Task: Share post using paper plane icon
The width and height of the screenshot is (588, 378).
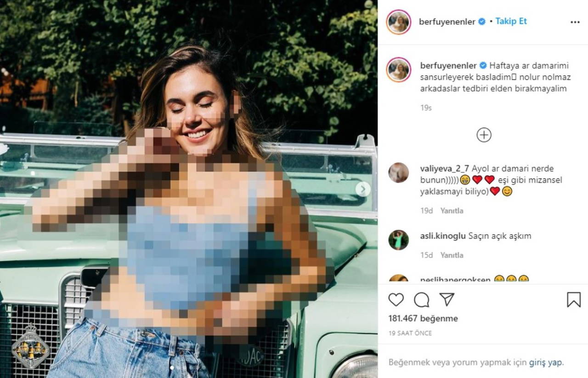Action: point(447,299)
